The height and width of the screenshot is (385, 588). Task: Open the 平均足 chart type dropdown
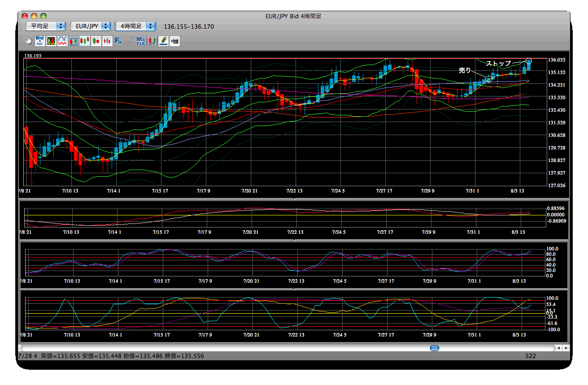point(46,26)
